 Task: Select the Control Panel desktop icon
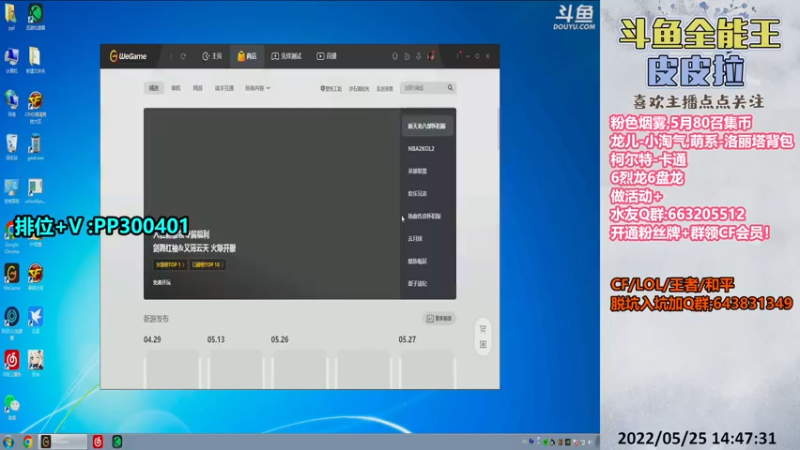(11, 191)
